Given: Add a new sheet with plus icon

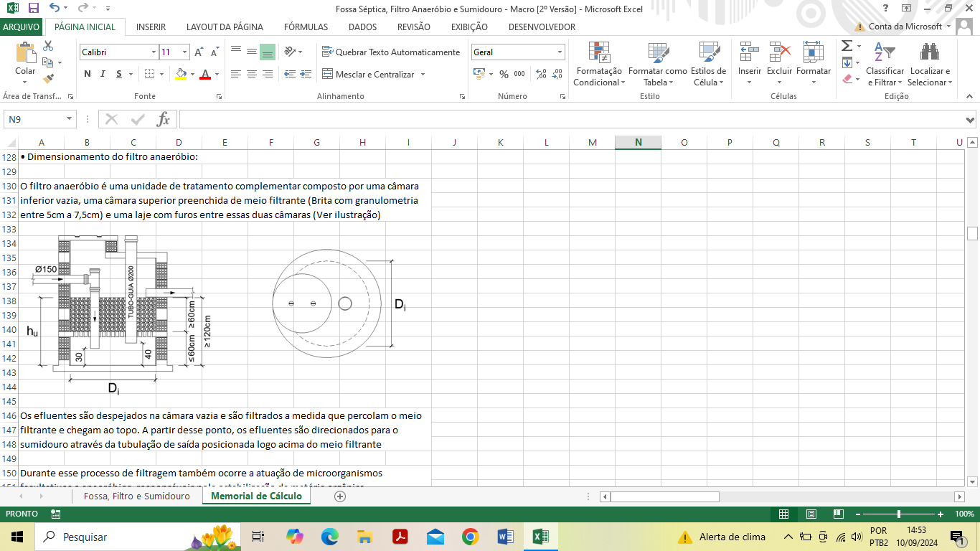Looking at the screenshot, I should [340, 496].
